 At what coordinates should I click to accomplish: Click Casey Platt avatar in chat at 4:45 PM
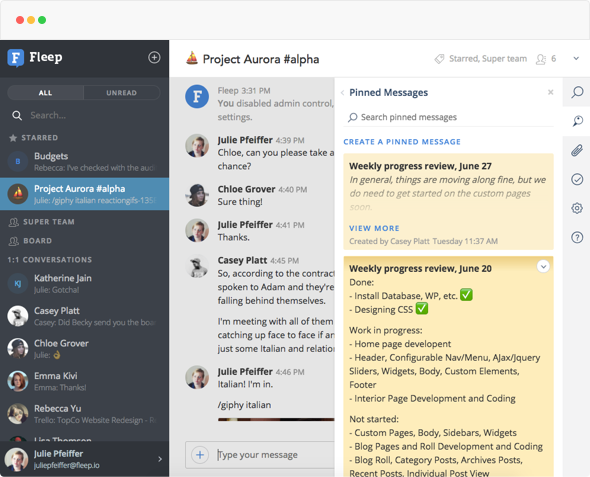197,266
